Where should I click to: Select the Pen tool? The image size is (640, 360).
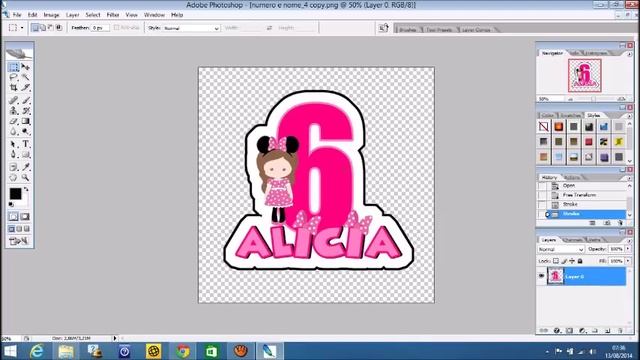(x=13, y=155)
